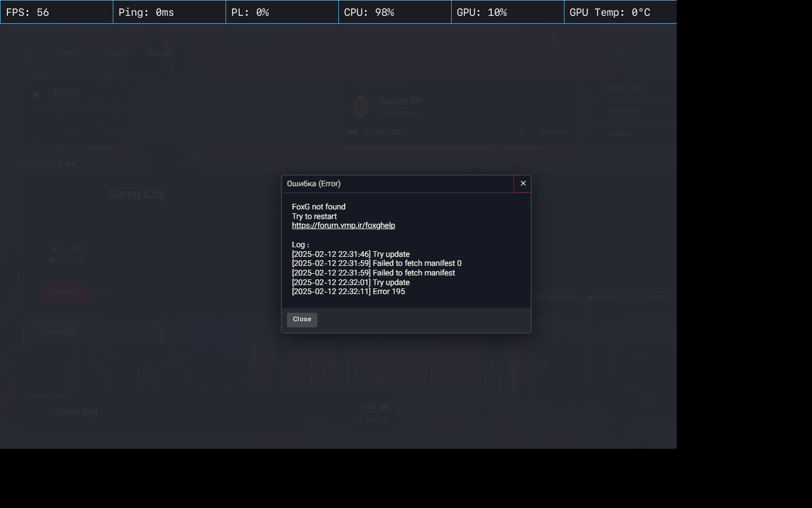Open the Supporters sidebar item
The width and height of the screenshot is (812, 508).
click(625, 88)
